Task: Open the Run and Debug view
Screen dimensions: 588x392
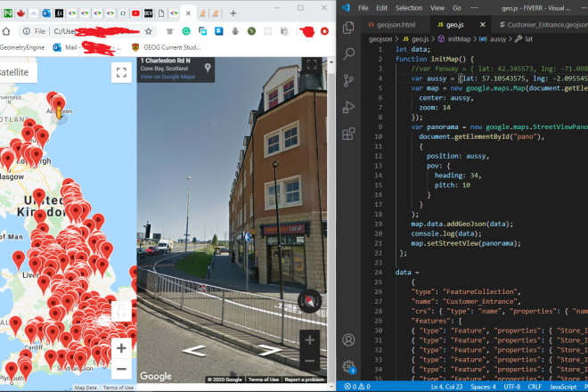Action: 348,107
